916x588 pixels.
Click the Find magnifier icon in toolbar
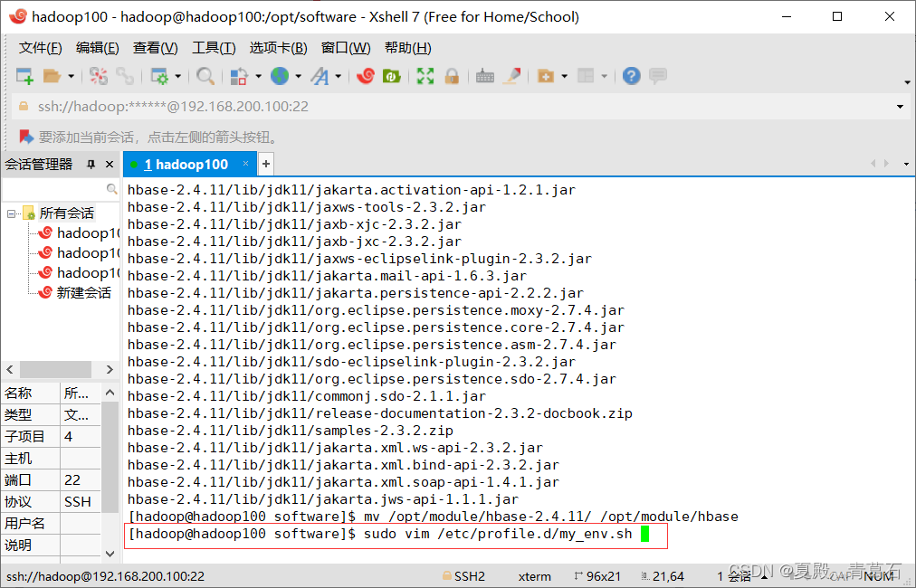pos(205,76)
